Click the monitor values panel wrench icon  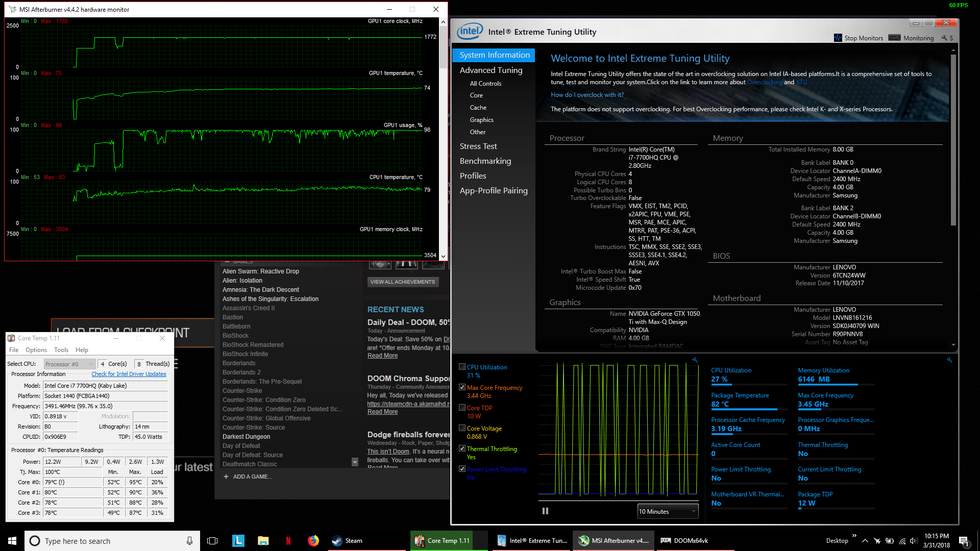click(949, 360)
